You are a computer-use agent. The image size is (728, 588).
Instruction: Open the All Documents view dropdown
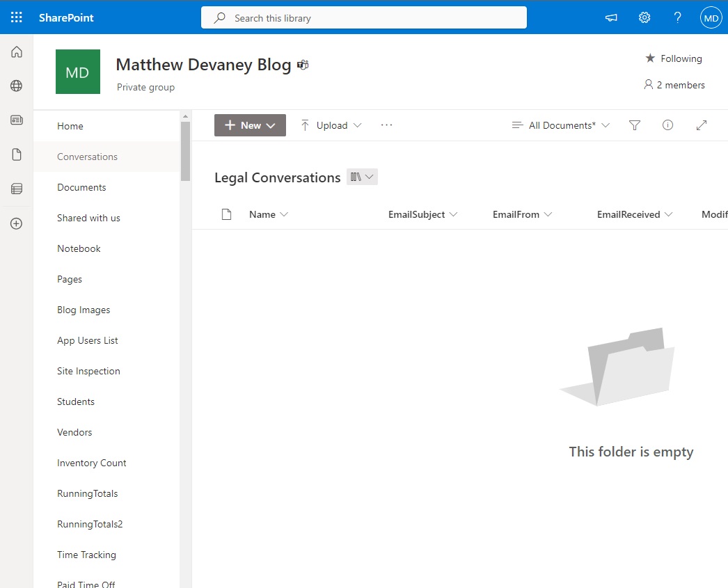(x=560, y=125)
